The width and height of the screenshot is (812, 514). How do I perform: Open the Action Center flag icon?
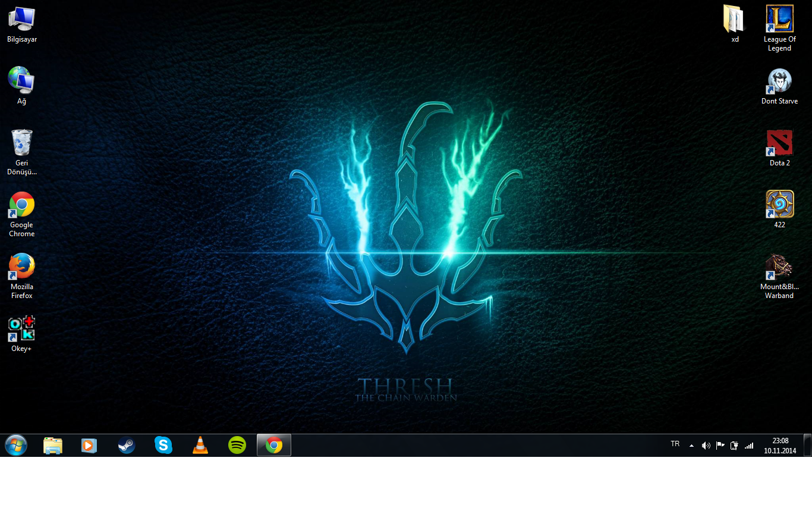point(720,445)
